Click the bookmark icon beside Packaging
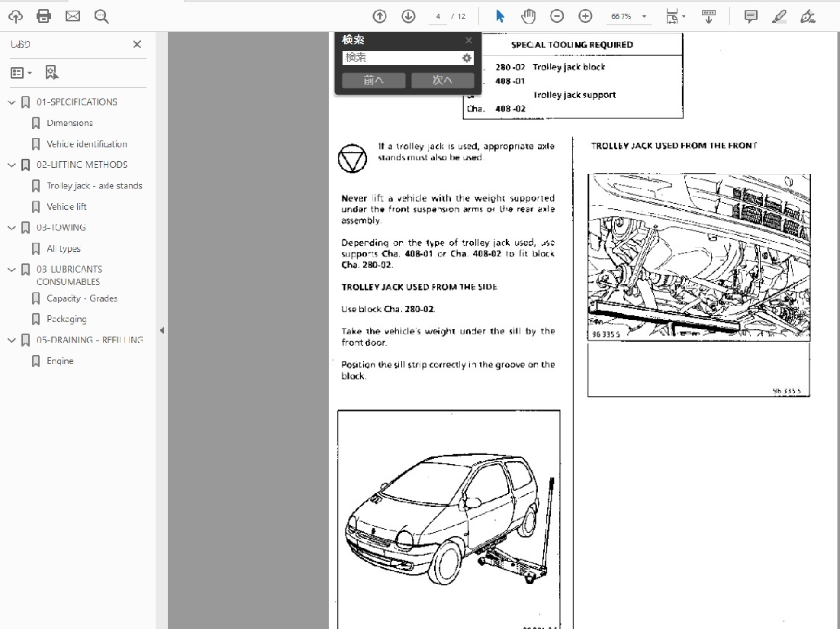Viewport: 840px width, 629px height. 36,319
